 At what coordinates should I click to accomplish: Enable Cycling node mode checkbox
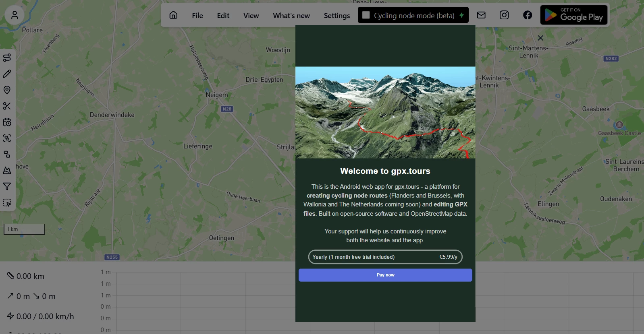click(366, 15)
